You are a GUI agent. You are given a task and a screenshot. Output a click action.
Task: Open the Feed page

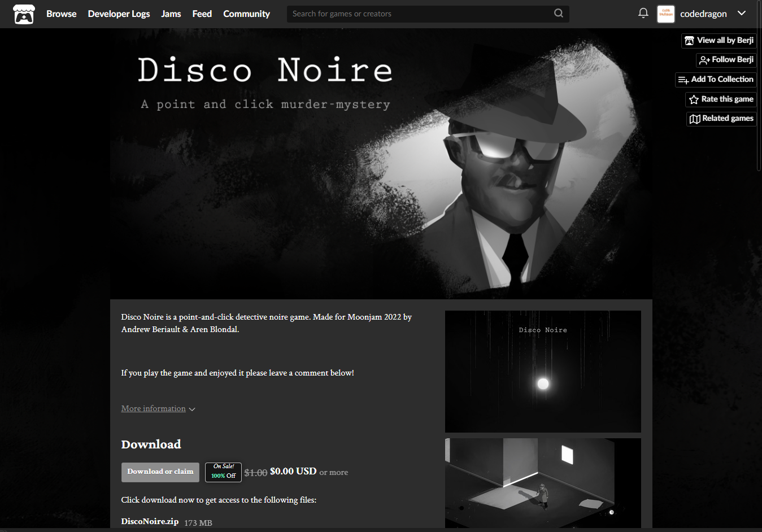coord(202,14)
